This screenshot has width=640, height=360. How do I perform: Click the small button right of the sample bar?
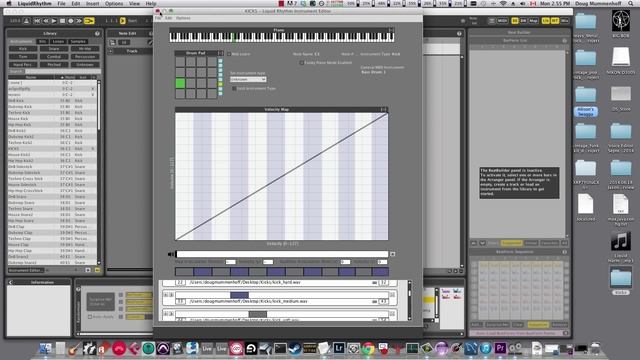point(393,254)
